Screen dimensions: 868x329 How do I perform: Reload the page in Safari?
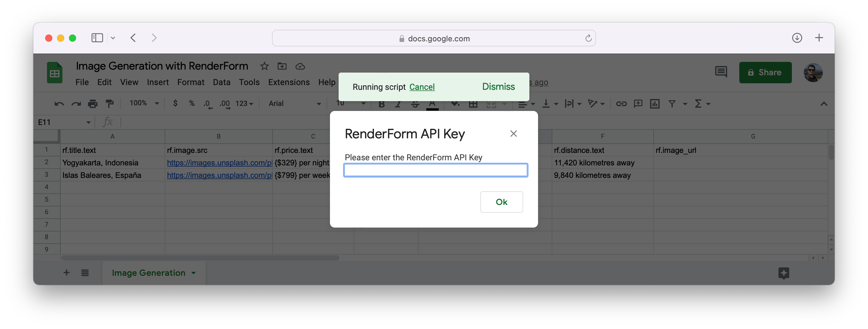[x=588, y=38]
